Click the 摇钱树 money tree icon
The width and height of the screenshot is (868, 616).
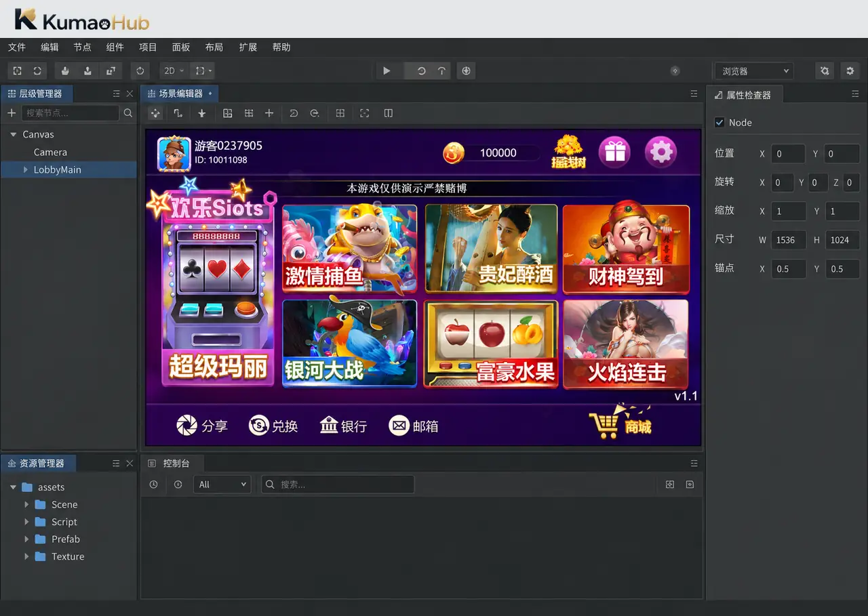(x=568, y=152)
